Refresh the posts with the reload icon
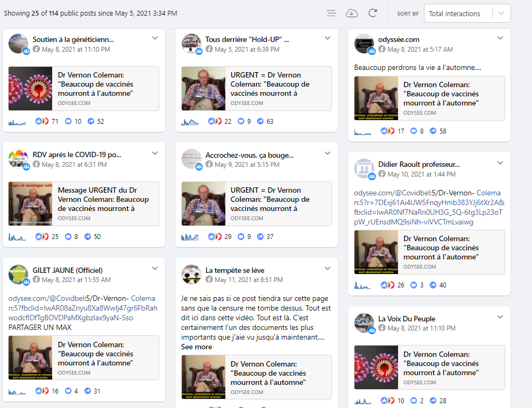Viewport: 532px width, 408px height. tap(373, 13)
